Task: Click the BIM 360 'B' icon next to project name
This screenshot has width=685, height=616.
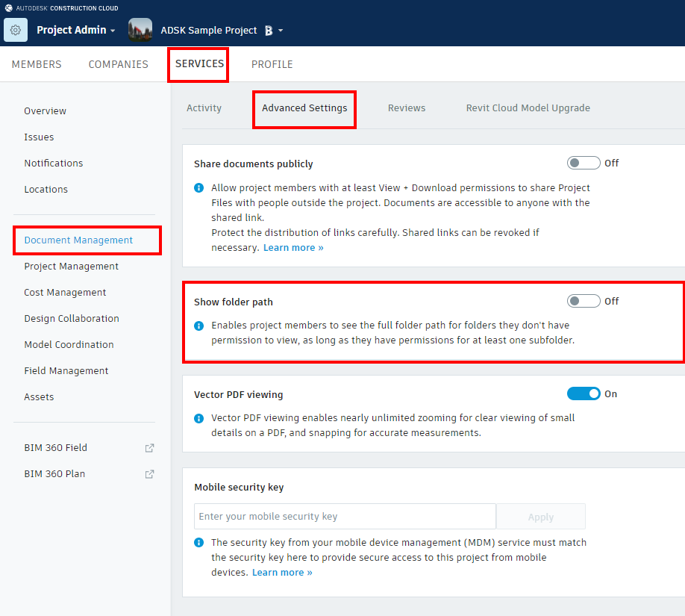Action: 269,31
